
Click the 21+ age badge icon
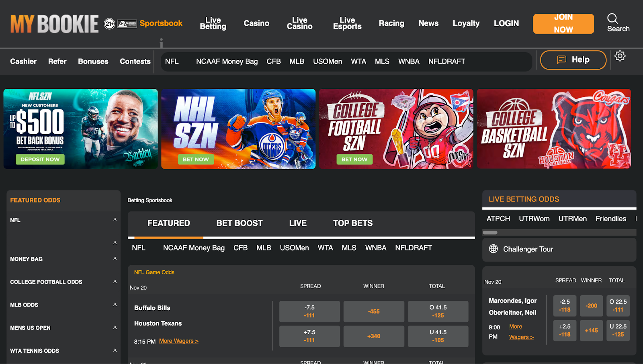tap(109, 24)
